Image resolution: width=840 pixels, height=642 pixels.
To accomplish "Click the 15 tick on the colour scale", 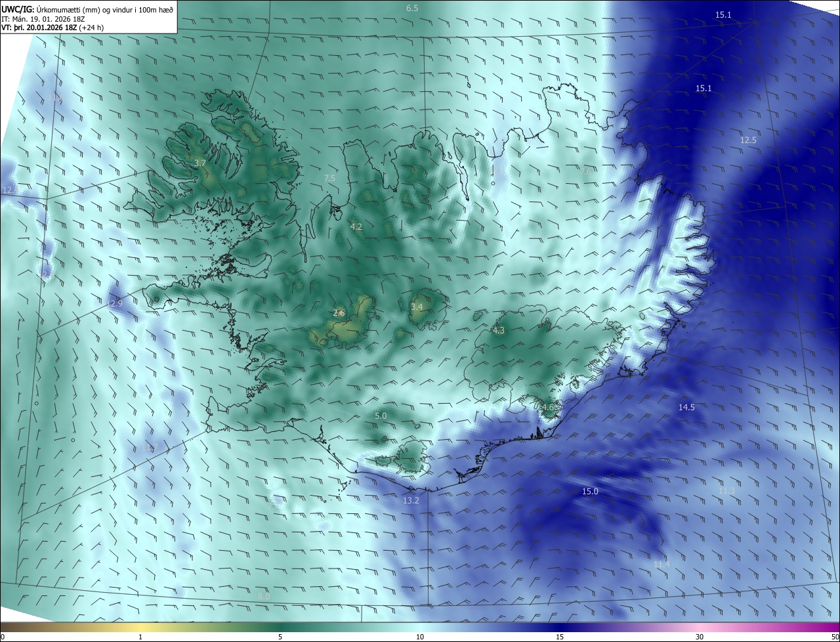I will pyautogui.click(x=560, y=637).
